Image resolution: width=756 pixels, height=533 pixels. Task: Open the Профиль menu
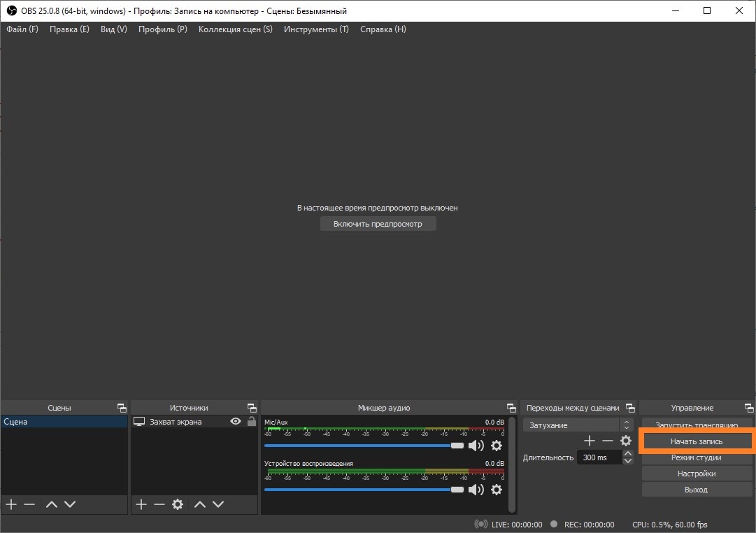tap(162, 29)
